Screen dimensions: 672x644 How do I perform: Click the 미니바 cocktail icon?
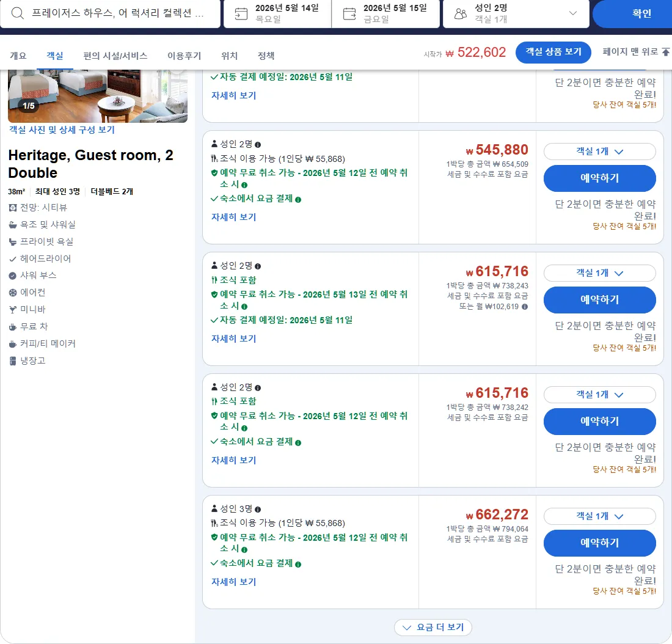pyautogui.click(x=13, y=310)
